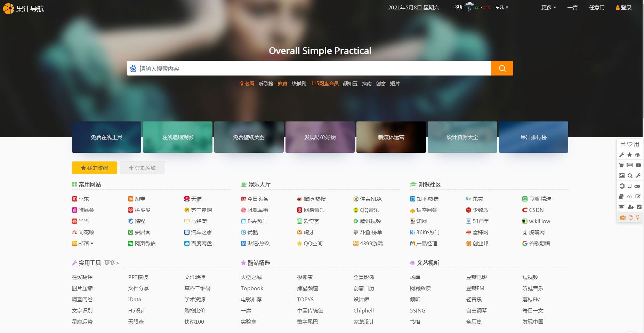
Task: Open the 在线追剧观影 category card
Action: (x=178, y=137)
